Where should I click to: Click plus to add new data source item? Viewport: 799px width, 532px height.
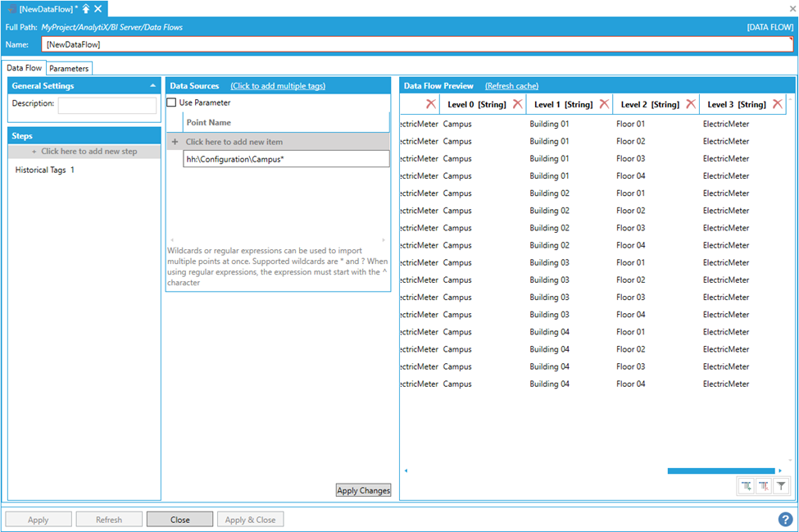point(175,142)
